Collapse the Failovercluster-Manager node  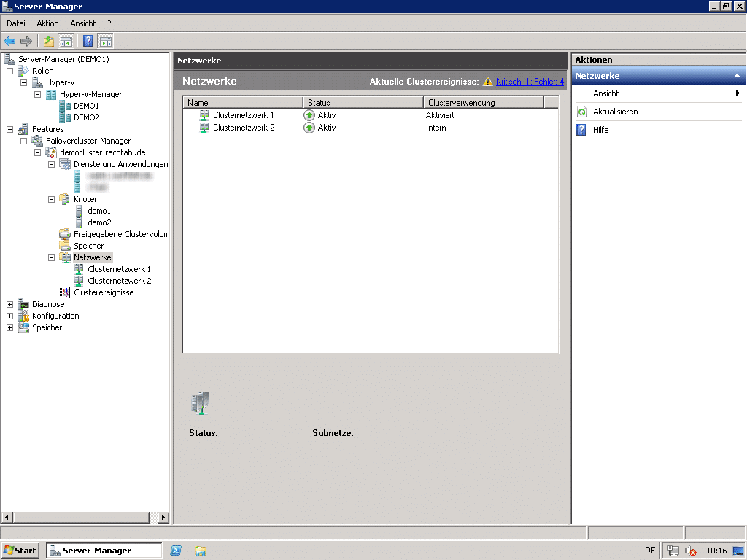pyautogui.click(x=23, y=141)
